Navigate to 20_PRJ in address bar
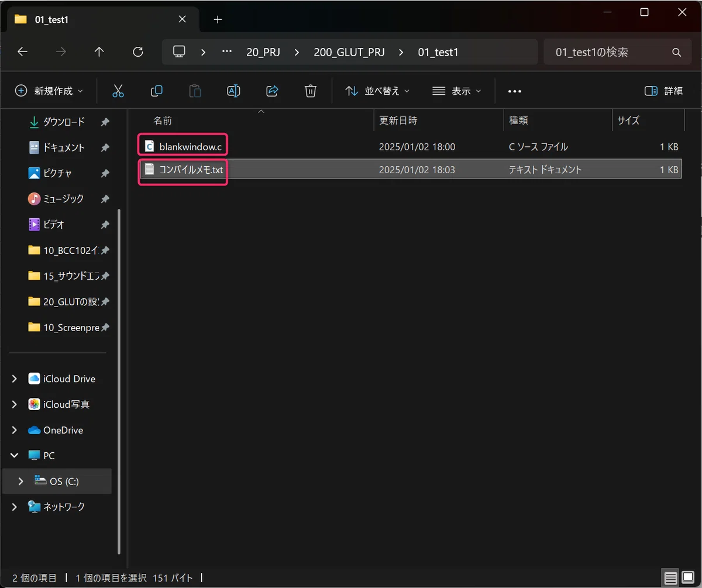Viewport: 702px width, 588px height. 263,53
